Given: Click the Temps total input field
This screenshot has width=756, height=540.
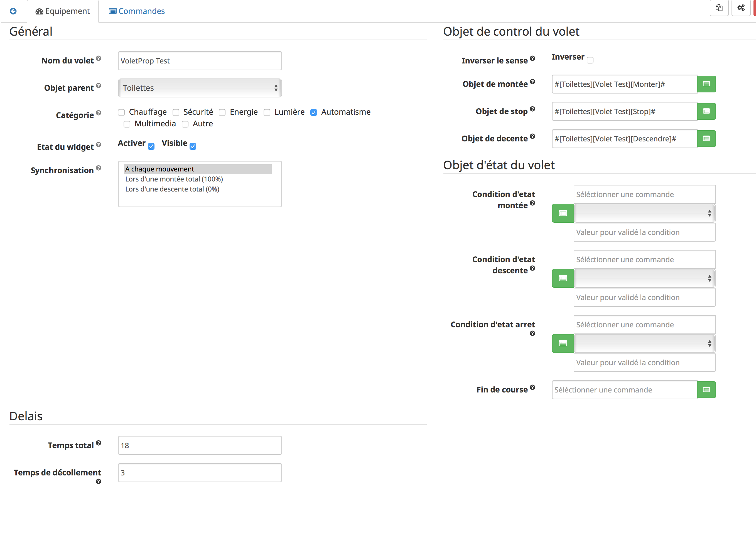Looking at the screenshot, I should [x=200, y=445].
